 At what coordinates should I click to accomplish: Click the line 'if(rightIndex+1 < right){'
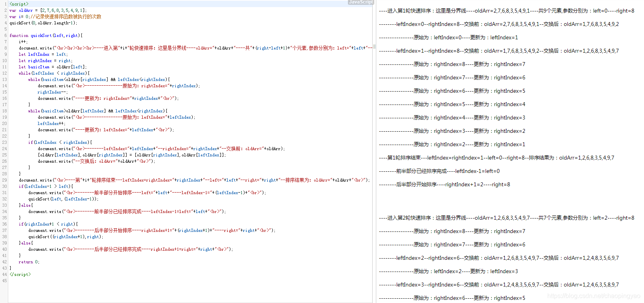[x=48, y=224]
